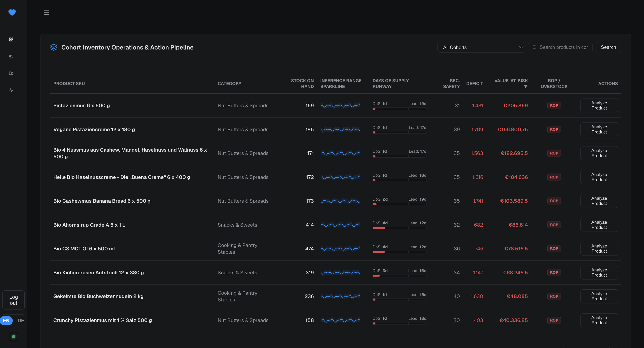Analyze Product for Pistazienmus 6 x 500 g
644x348 pixels.
click(x=599, y=105)
